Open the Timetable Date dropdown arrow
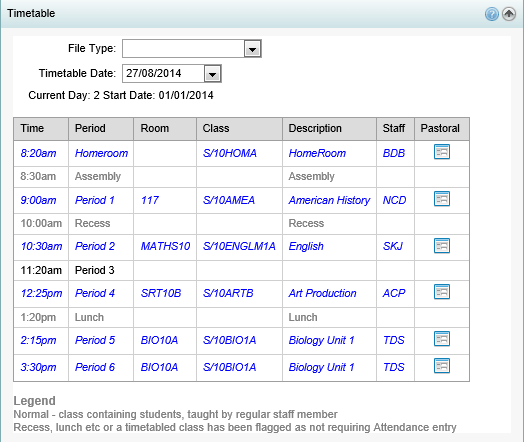Screen dimensions: 524x442 pyautogui.click(x=213, y=74)
